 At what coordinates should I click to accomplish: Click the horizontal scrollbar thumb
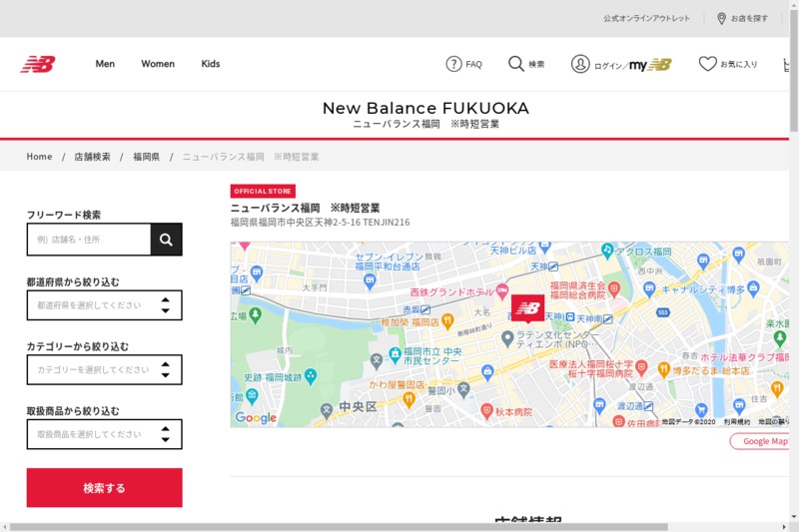(339, 527)
